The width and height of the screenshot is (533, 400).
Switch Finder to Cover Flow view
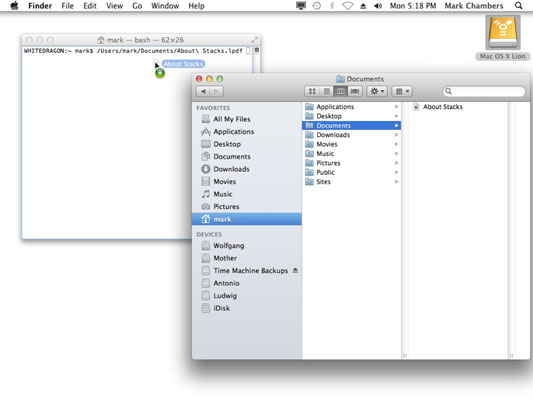point(355,91)
